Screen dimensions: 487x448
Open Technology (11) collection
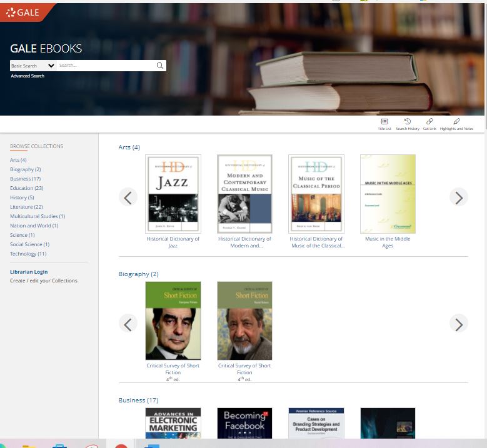pyautogui.click(x=28, y=254)
